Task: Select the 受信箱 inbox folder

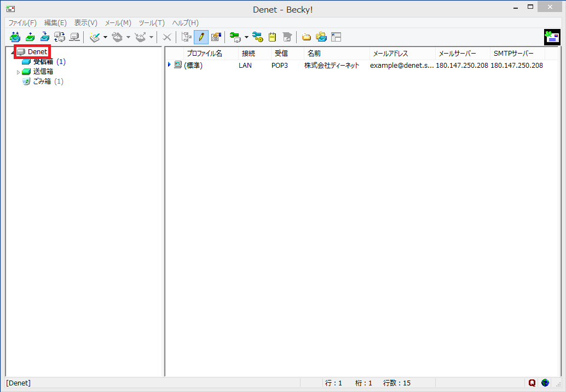Action: pyautogui.click(x=43, y=62)
